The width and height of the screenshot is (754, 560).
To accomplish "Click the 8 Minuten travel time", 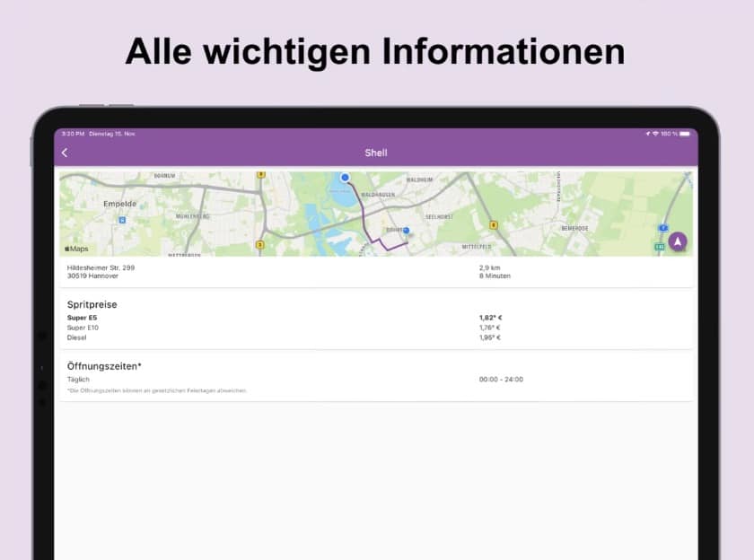I will tap(495, 276).
